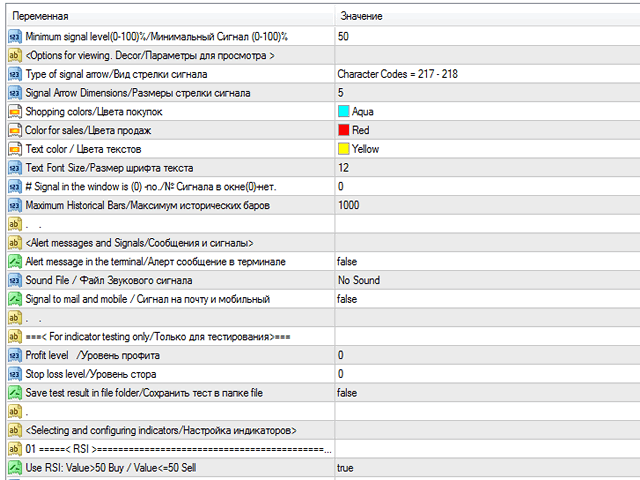
Task: Select the Use RSI: Value>50 Buy label
Action: [111, 468]
